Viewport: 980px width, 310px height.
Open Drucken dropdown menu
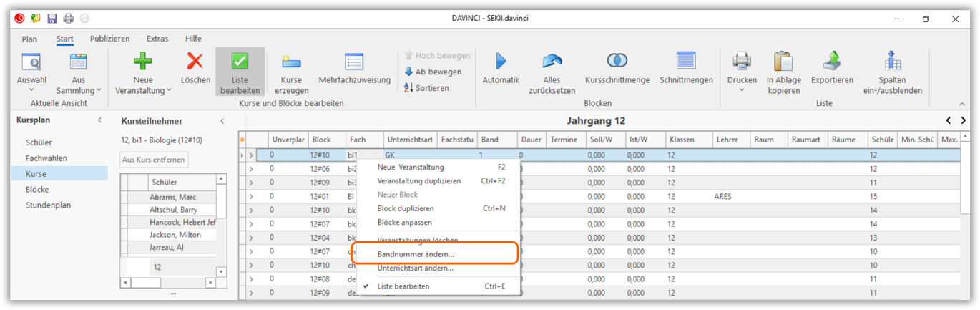[x=741, y=90]
